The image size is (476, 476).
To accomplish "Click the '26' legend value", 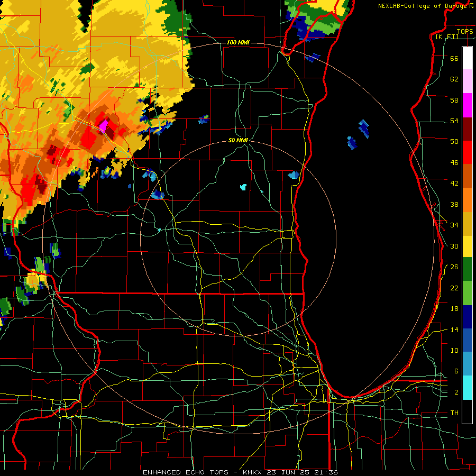I will (454, 267).
